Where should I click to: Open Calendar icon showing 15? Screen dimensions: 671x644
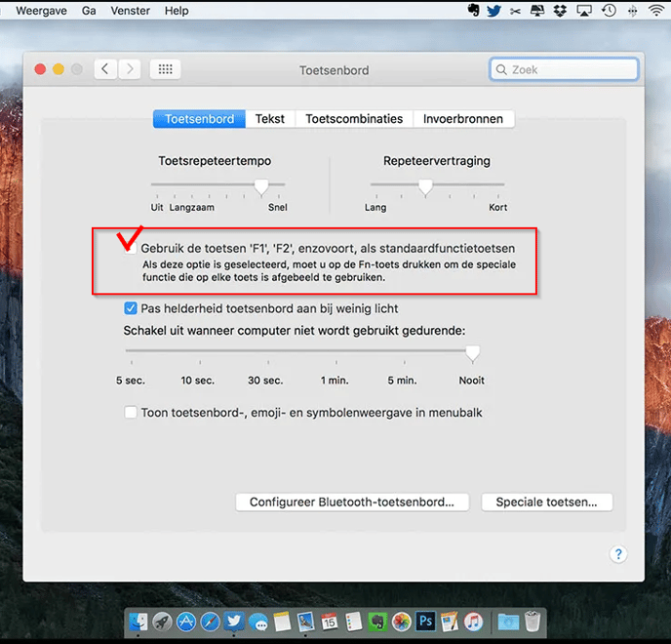(x=329, y=622)
